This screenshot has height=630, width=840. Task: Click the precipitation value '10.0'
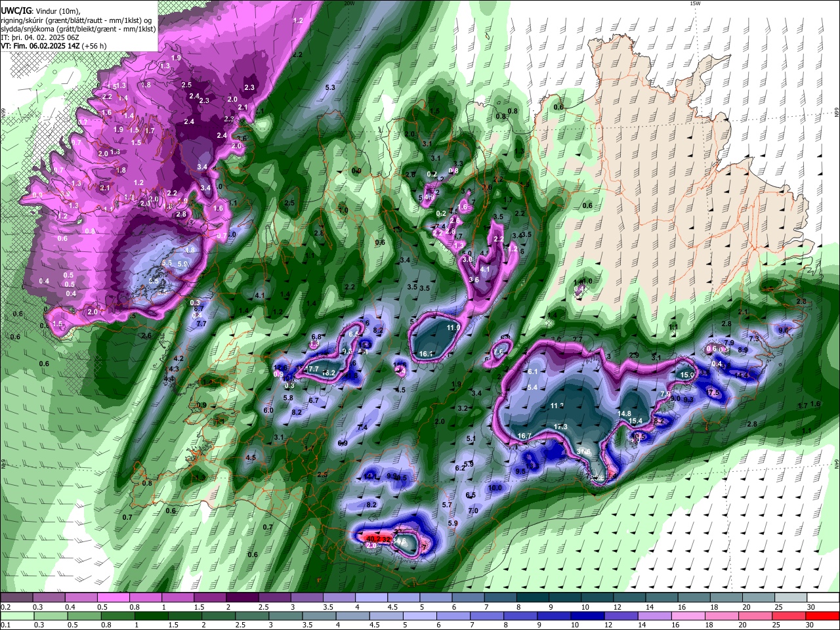(495, 488)
